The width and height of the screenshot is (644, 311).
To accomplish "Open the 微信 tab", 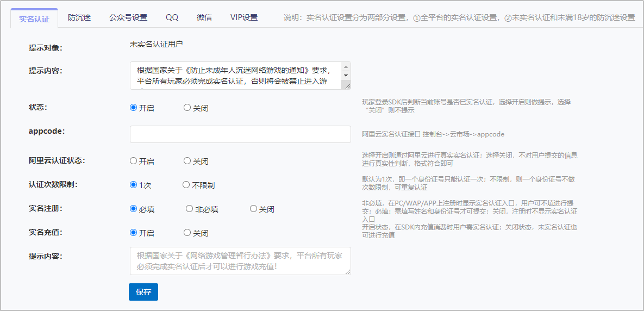I will [x=204, y=17].
